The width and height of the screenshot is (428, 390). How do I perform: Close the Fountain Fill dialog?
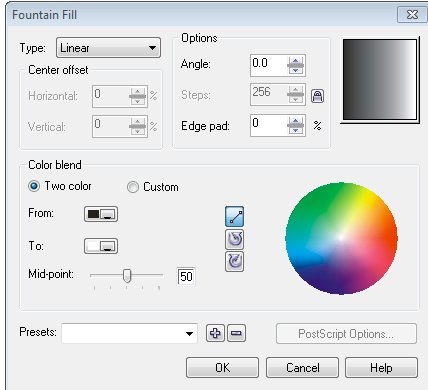coord(412,15)
